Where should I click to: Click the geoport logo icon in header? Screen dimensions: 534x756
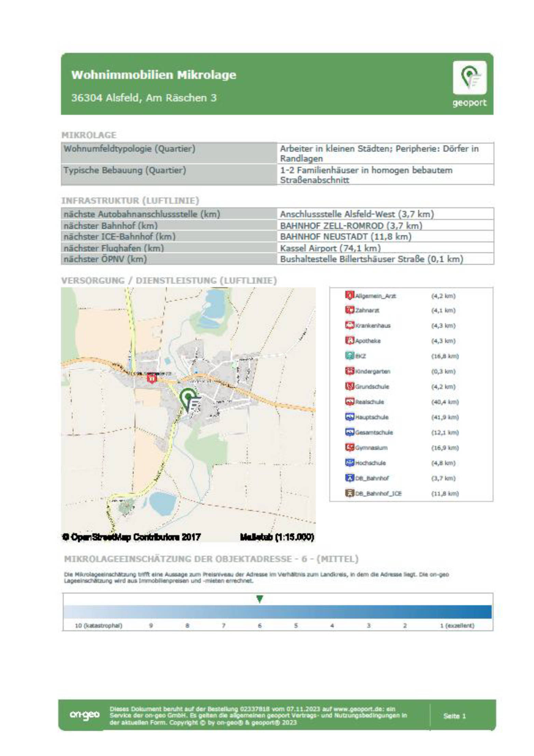pyautogui.click(x=470, y=78)
